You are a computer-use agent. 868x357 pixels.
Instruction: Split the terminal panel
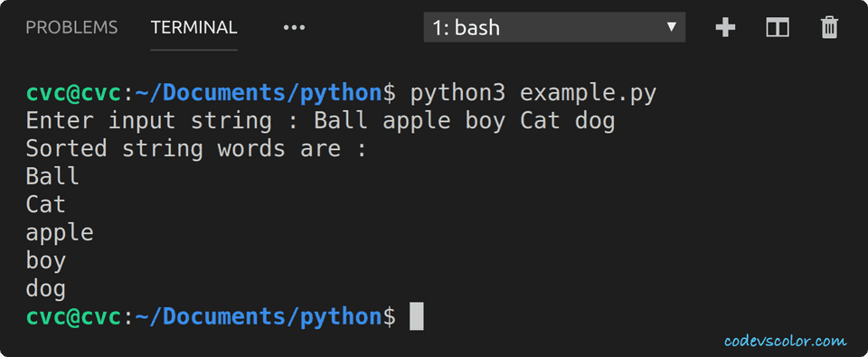coord(778,27)
